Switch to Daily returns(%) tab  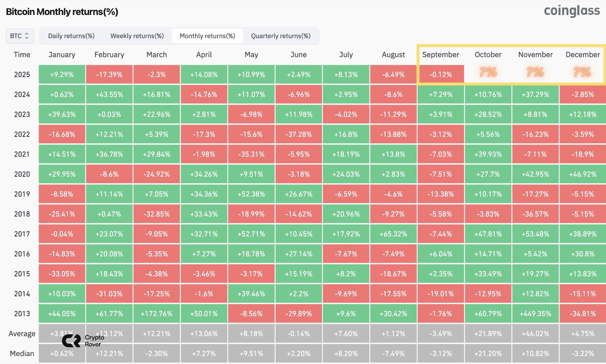(x=71, y=36)
